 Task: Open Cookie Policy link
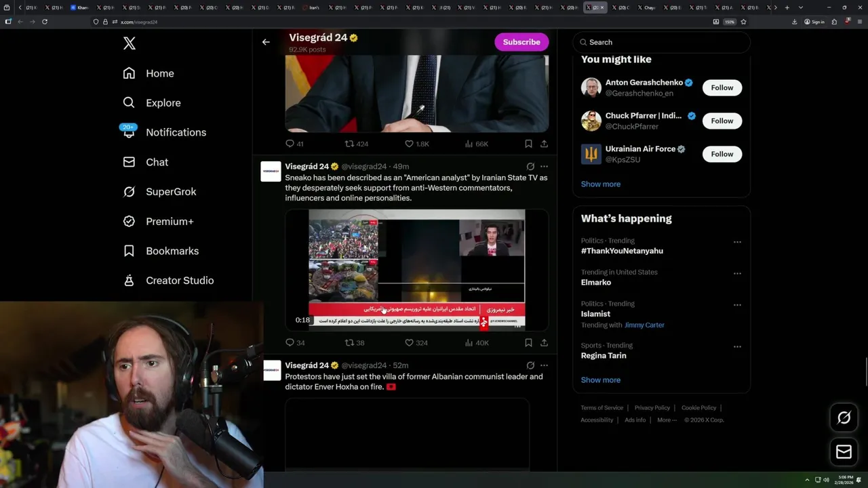698,408
